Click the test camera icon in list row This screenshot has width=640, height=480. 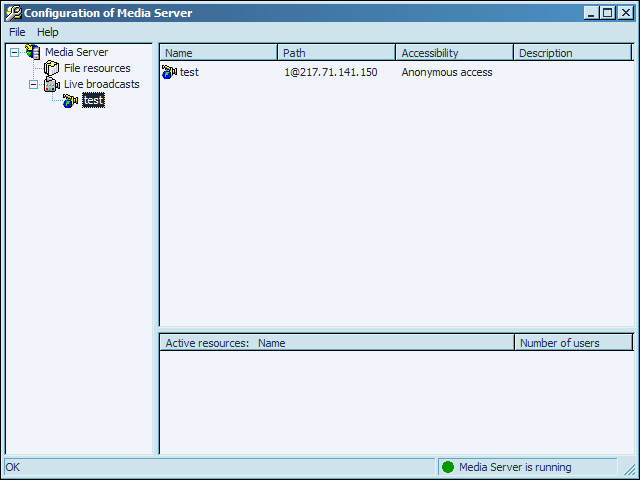click(x=169, y=72)
